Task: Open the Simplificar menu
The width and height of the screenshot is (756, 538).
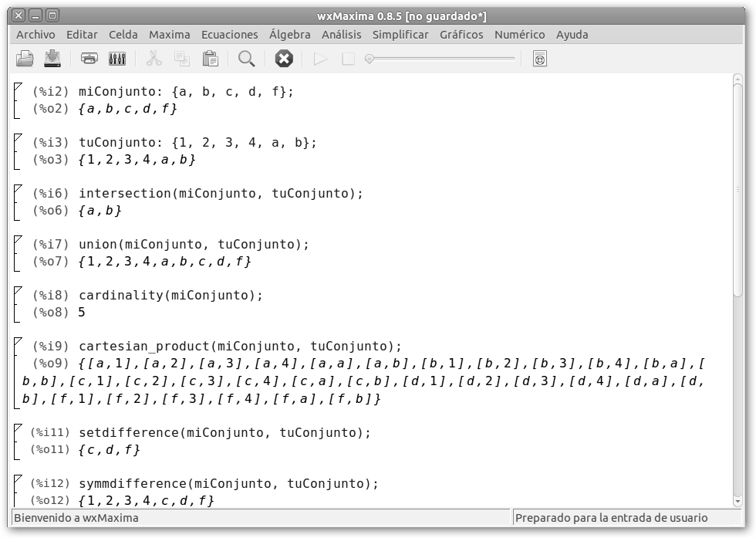Action: [400, 35]
